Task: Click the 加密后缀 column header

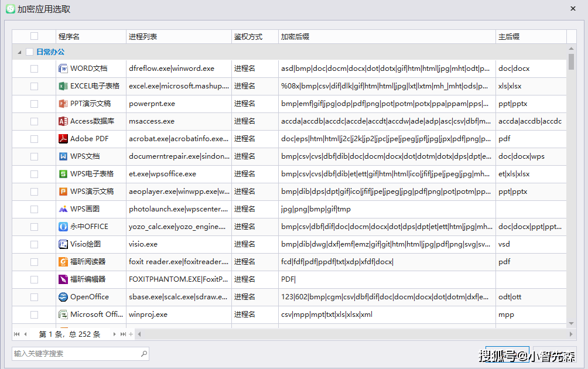Action: click(387, 36)
